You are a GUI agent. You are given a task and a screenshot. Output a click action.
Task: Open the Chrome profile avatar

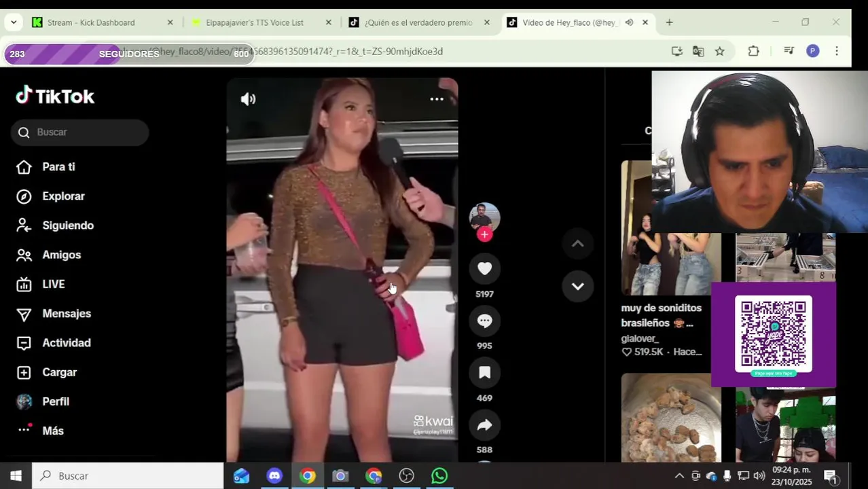813,51
